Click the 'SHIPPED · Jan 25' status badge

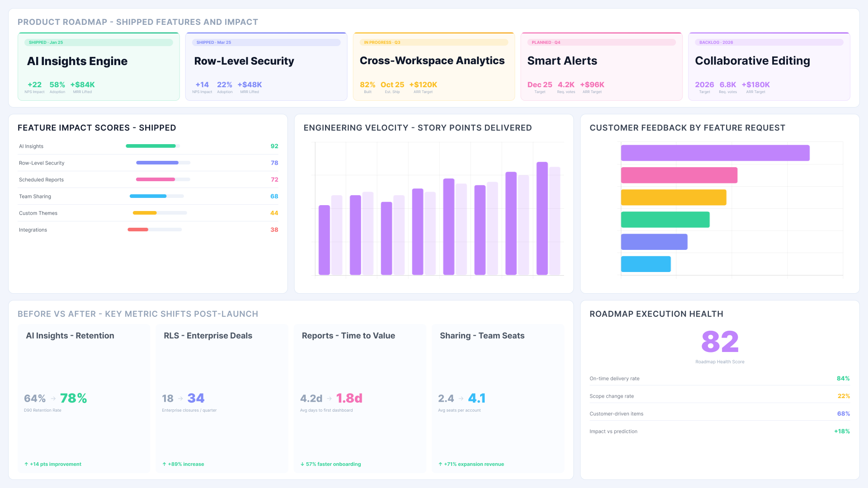[x=99, y=42]
